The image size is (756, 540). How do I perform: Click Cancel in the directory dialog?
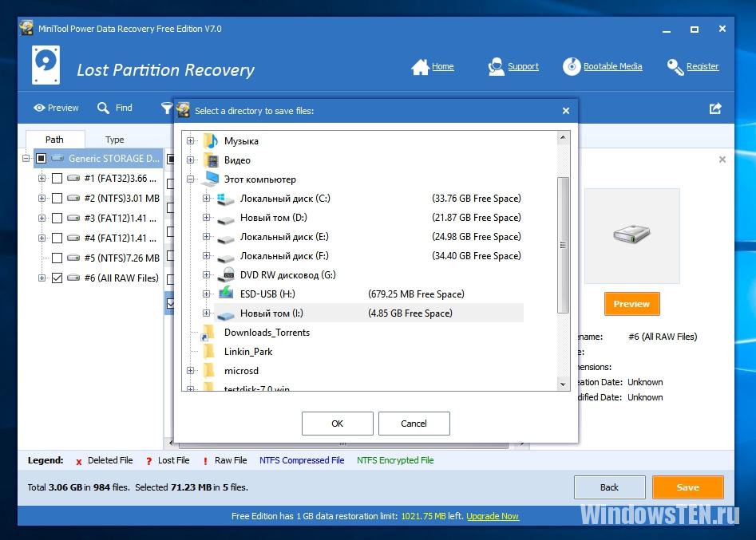point(414,424)
